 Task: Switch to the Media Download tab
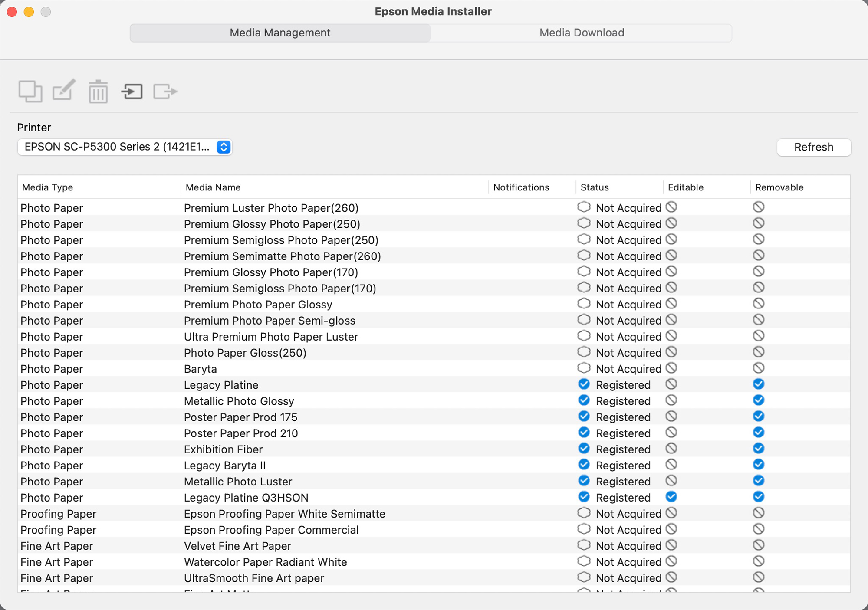582,33
